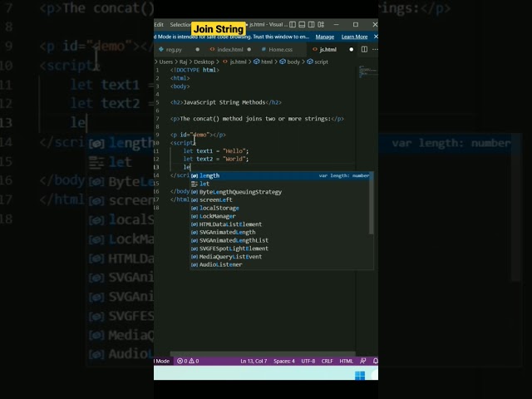Open the Windows Start button
The height and width of the screenshot is (399, 532).
pyautogui.click(x=360, y=375)
